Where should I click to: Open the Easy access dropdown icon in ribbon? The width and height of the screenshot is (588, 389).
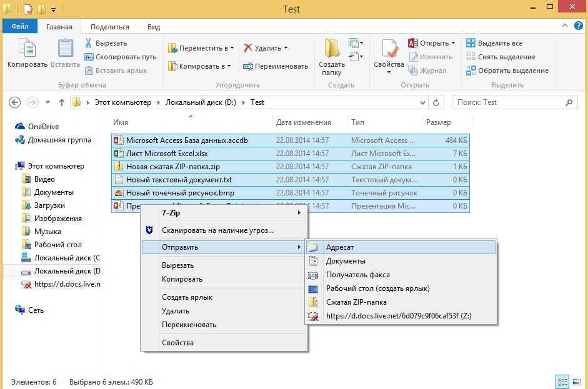tap(356, 57)
